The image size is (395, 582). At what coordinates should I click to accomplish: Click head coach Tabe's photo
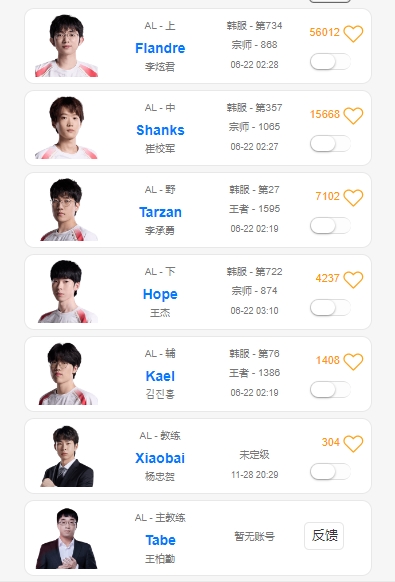tap(66, 538)
